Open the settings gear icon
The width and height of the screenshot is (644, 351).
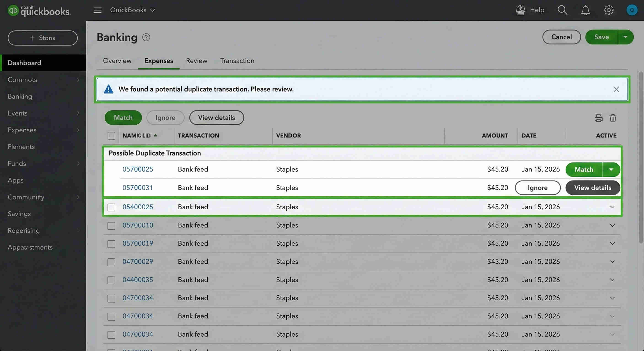point(609,10)
